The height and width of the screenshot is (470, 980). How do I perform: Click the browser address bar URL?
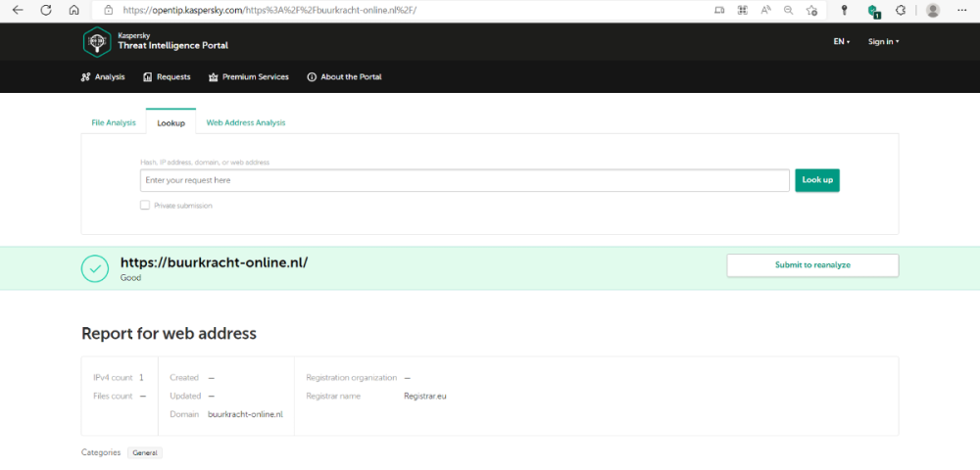(270, 10)
